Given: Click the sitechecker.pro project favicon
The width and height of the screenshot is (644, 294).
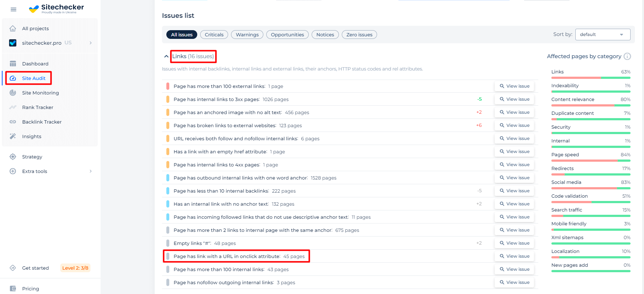Looking at the screenshot, I should (x=13, y=43).
